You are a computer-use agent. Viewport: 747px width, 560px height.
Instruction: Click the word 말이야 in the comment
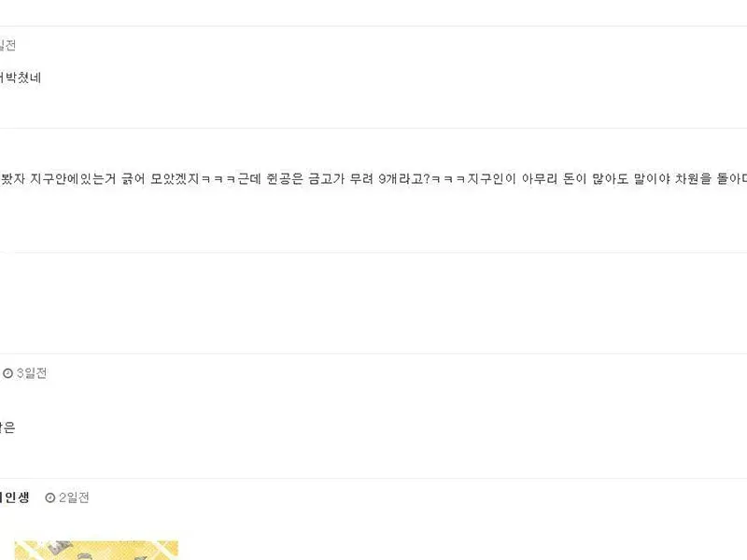pyautogui.click(x=652, y=178)
